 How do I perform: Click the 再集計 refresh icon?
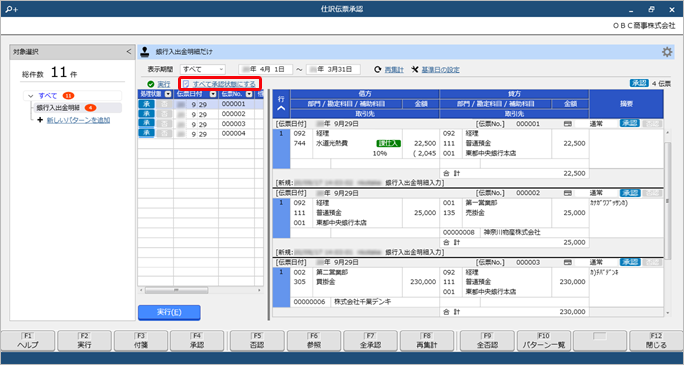[378, 70]
